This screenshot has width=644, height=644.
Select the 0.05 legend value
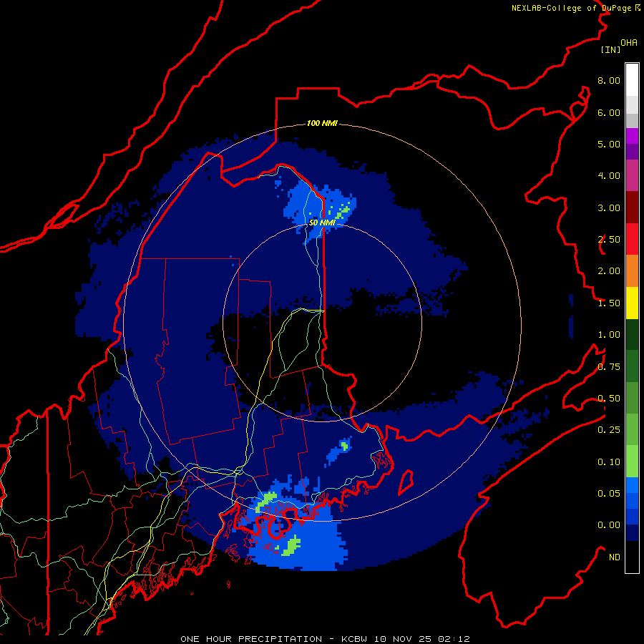click(x=609, y=493)
